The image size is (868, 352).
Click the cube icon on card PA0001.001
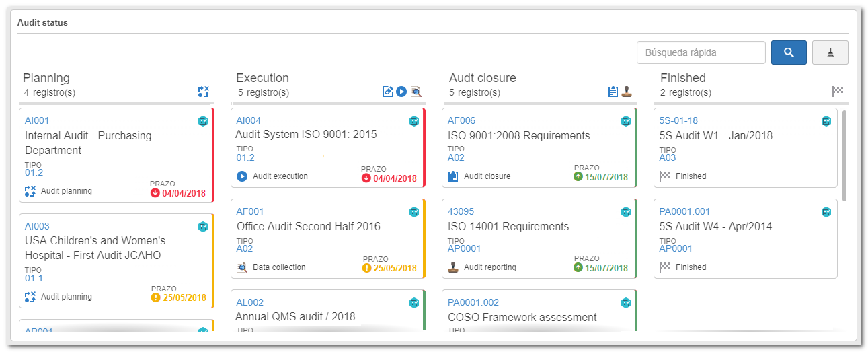(826, 212)
